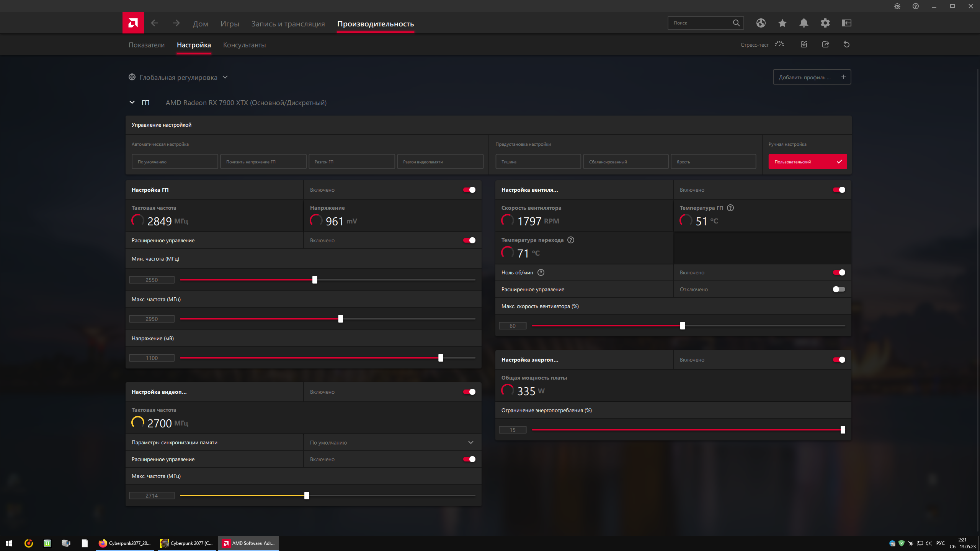The width and height of the screenshot is (980, 551).
Task: Click the AMD logo home icon
Action: 133,23
